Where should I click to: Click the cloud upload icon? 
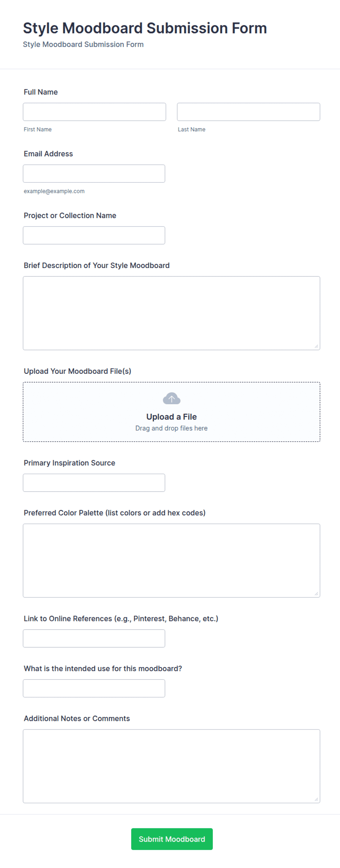point(171,398)
